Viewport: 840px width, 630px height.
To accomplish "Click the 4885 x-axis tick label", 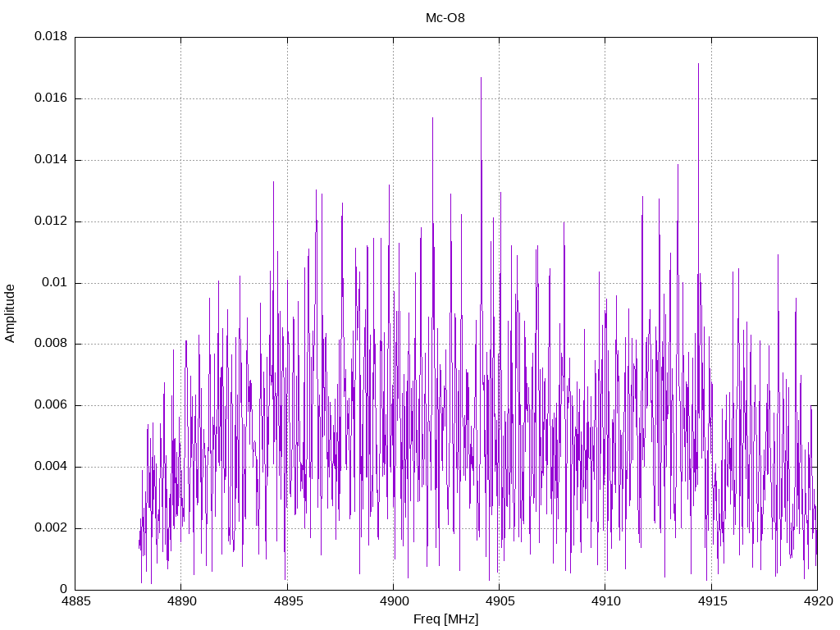I will 76,601.
